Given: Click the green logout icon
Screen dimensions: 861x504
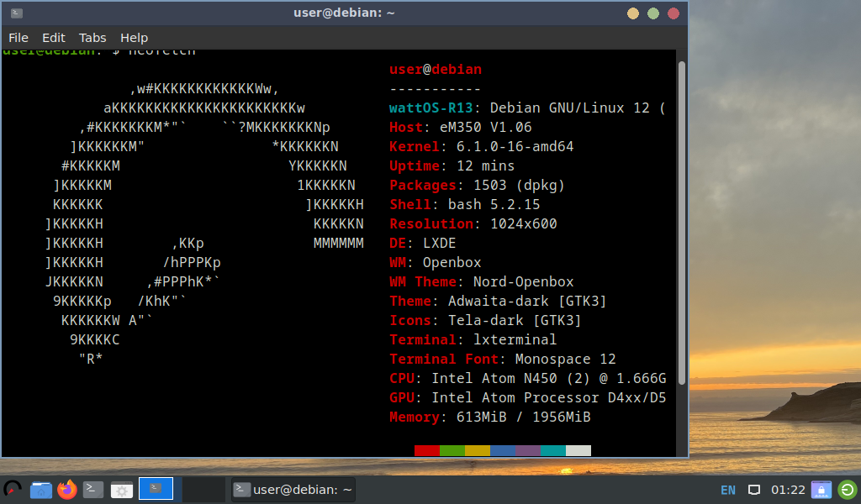Looking at the screenshot, I should [x=848, y=490].
